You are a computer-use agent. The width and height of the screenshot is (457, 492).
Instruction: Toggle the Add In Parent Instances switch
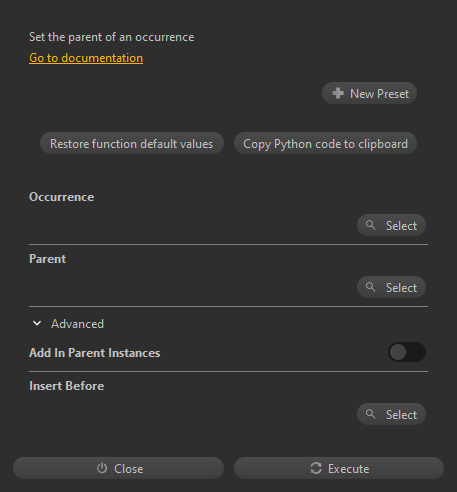click(407, 352)
